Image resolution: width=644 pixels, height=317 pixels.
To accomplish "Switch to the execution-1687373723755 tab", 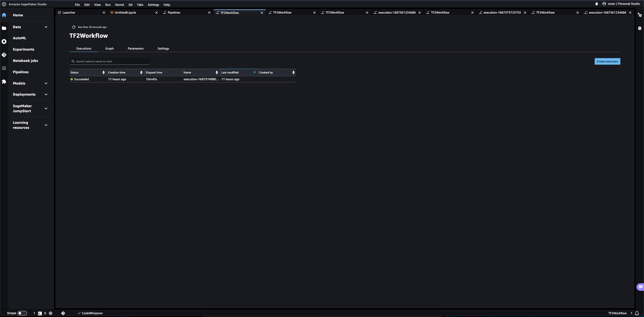I will tap(502, 13).
